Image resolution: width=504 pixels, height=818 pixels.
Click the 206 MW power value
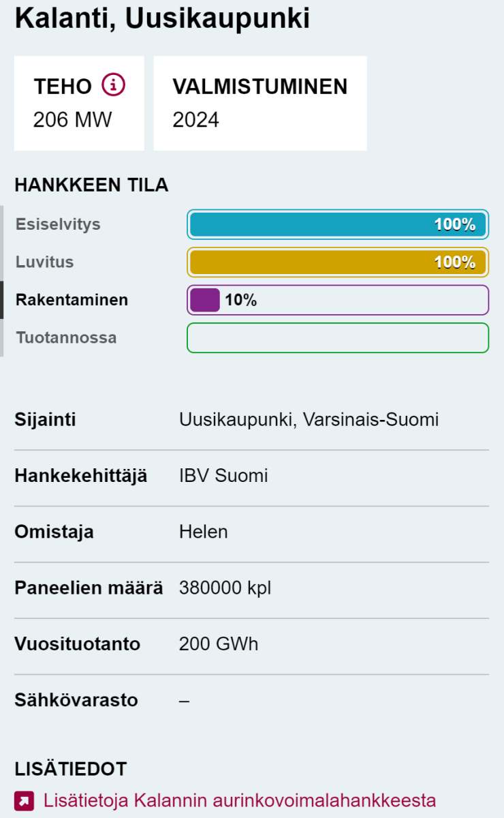click(72, 120)
